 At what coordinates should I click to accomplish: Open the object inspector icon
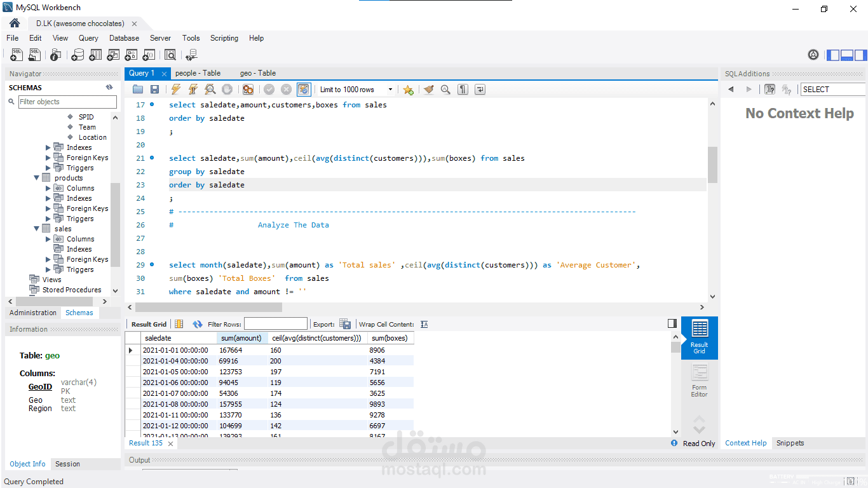click(x=56, y=55)
